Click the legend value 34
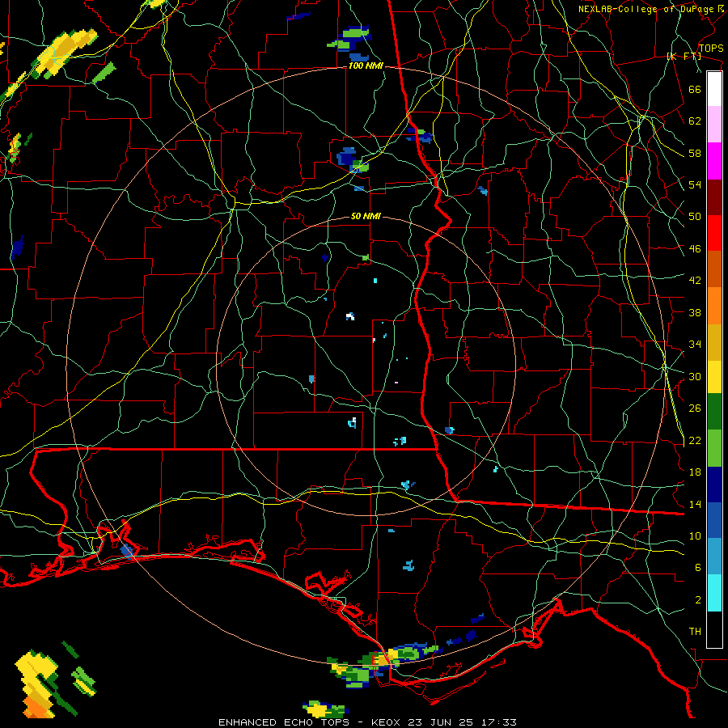 pyautogui.click(x=695, y=345)
